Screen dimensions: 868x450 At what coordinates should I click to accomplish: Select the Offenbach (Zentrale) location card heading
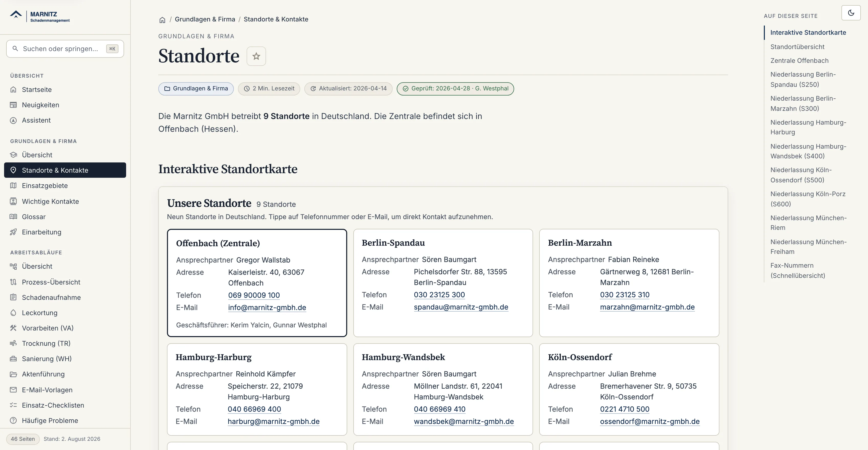(x=218, y=243)
